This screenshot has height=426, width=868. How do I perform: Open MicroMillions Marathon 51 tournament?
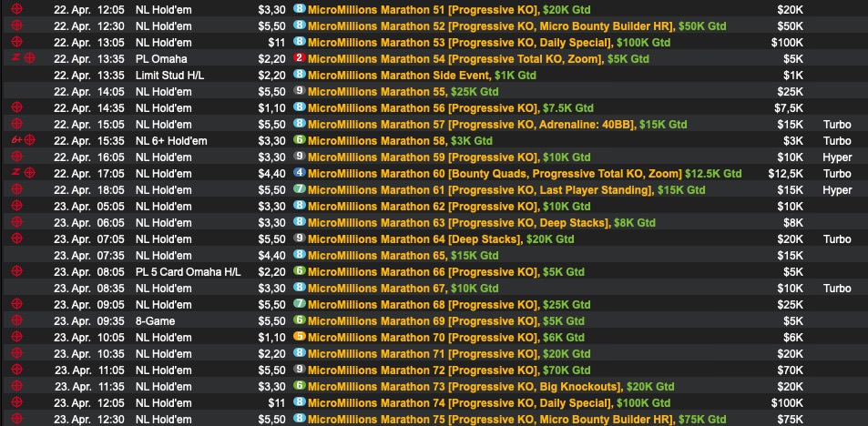[x=449, y=9]
